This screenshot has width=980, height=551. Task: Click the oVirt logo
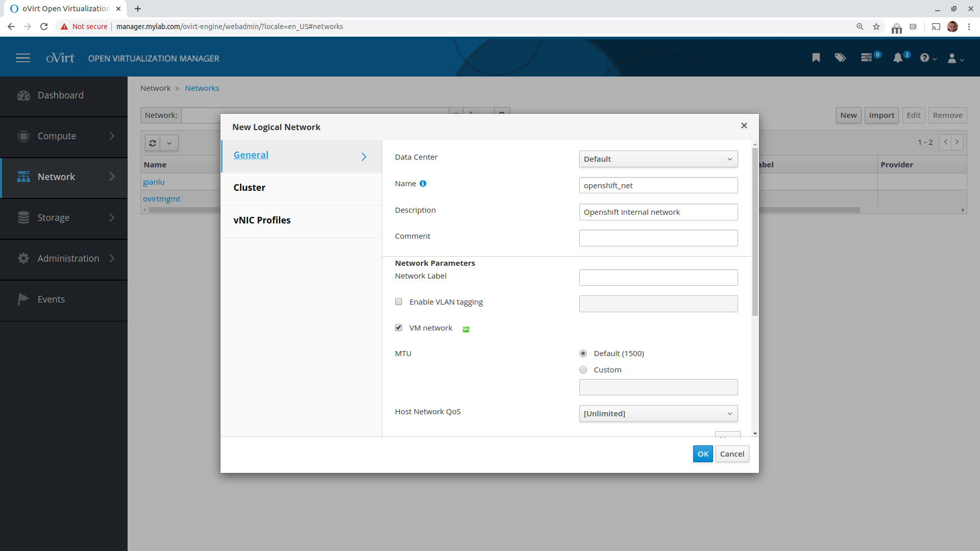60,58
